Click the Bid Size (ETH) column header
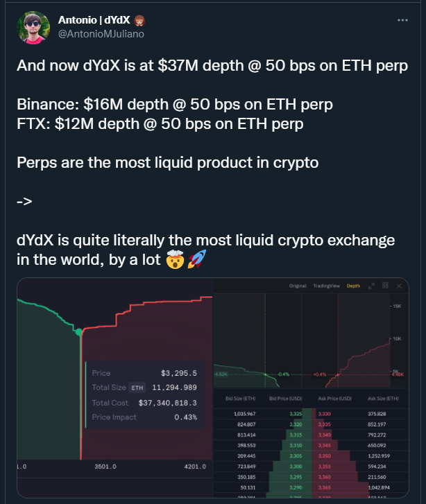426x504 pixels. pos(240,398)
